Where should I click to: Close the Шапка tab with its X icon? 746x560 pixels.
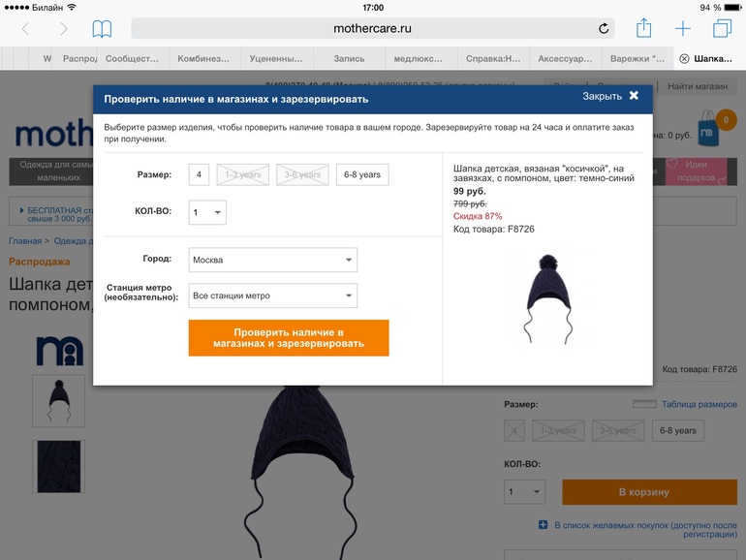[x=684, y=58]
